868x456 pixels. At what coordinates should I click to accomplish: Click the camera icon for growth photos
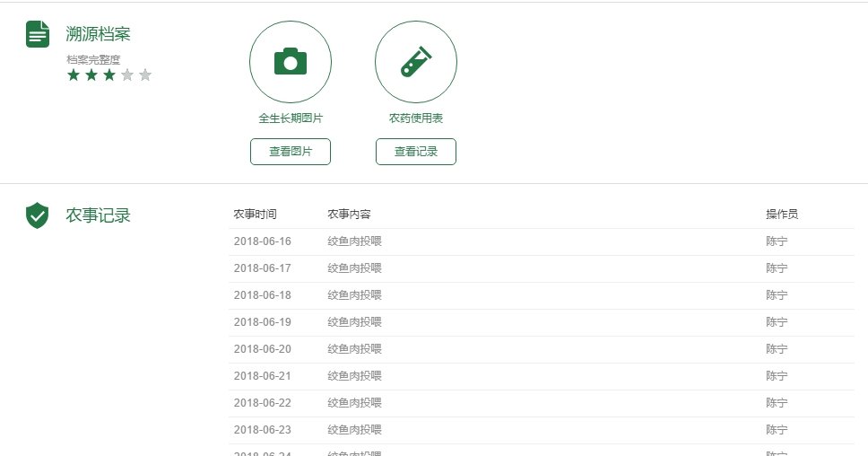[291, 62]
